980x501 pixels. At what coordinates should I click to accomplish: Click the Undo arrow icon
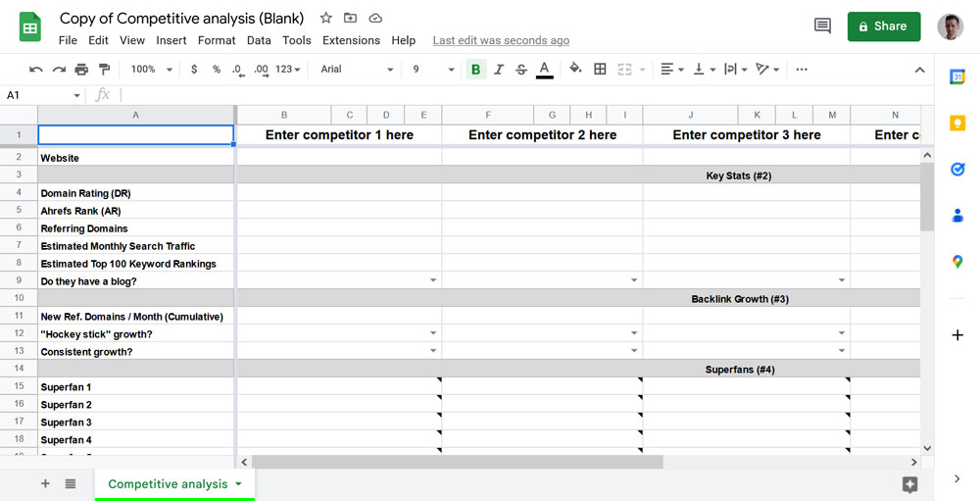click(35, 70)
